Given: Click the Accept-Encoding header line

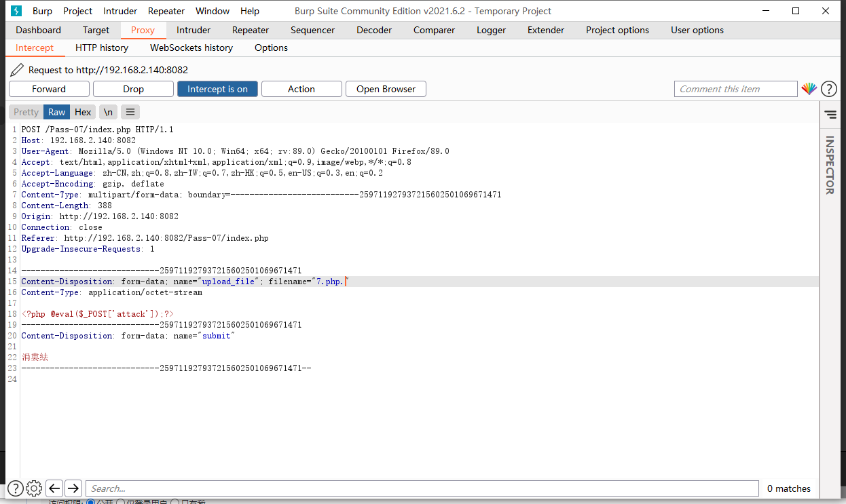Looking at the screenshot, I should (92, 184).
